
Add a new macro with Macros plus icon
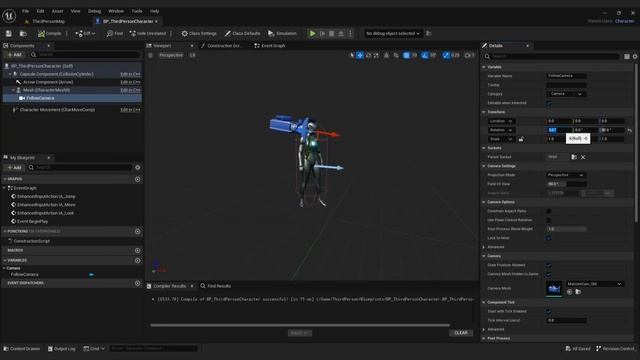138,250
